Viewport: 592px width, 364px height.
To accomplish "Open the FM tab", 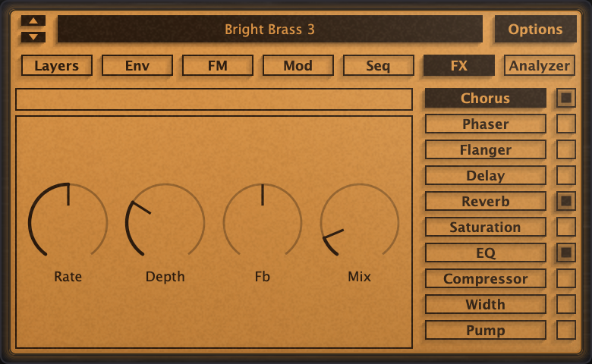I will point(218,66).
